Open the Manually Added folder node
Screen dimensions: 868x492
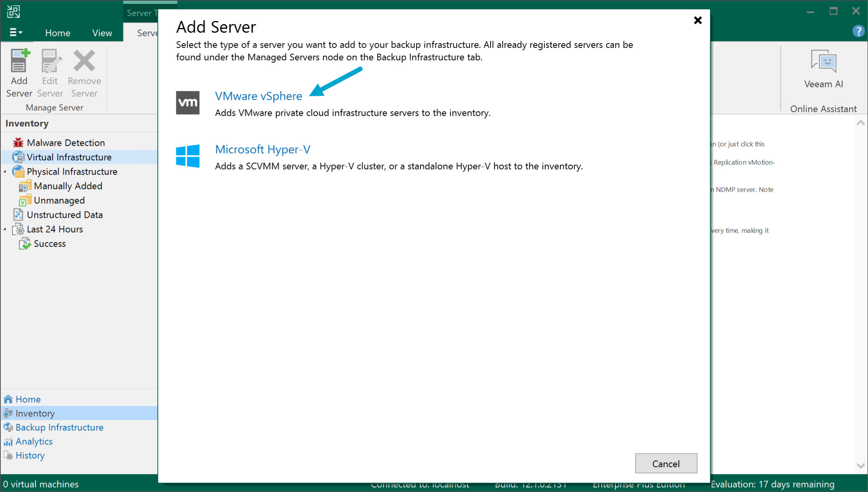coord(67,186)
